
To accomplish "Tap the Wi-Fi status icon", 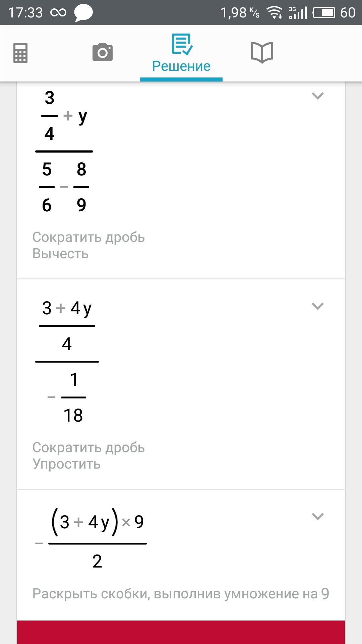I will 274,13.
